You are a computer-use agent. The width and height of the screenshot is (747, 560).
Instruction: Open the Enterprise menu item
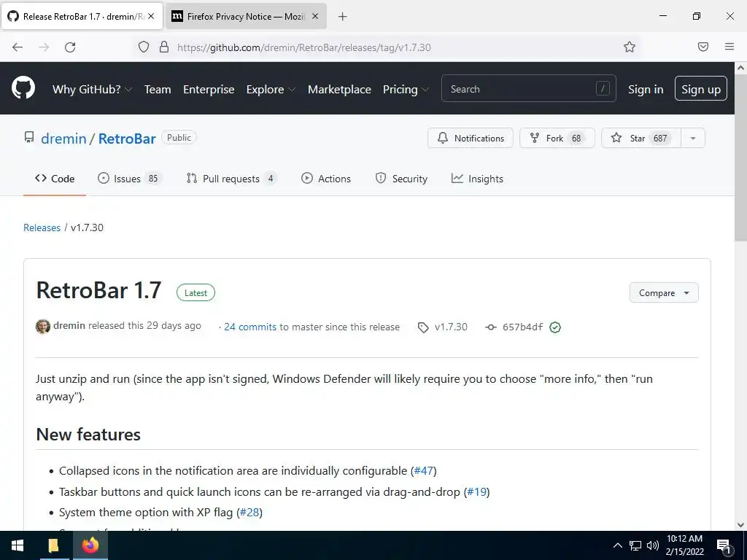coord(209,90)
